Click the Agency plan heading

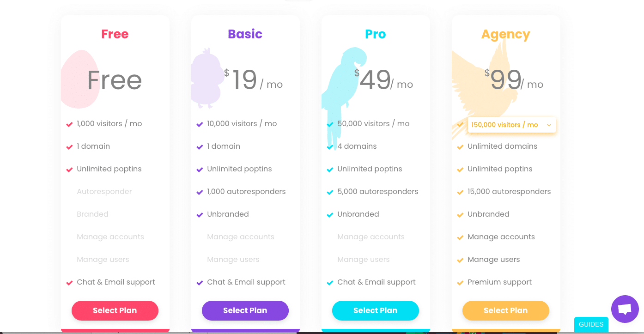pyautogui.click(x=505, y=34)
